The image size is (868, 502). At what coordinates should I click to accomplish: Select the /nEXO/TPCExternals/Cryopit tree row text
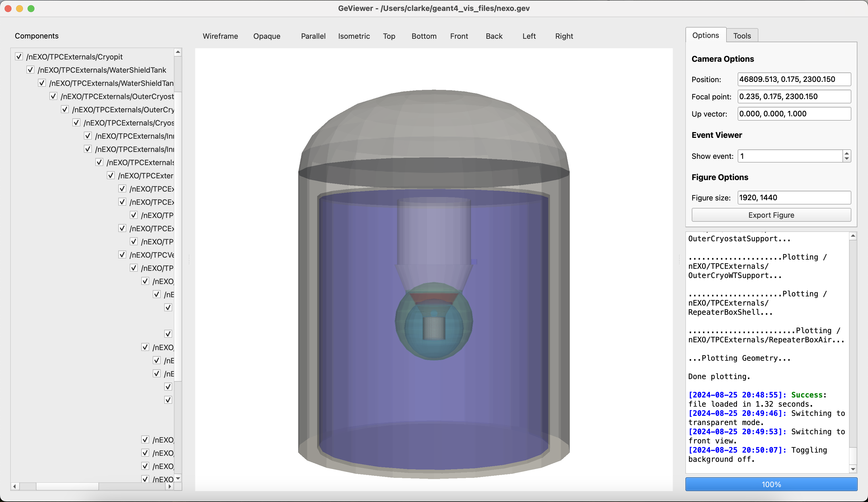coord(74,57)
